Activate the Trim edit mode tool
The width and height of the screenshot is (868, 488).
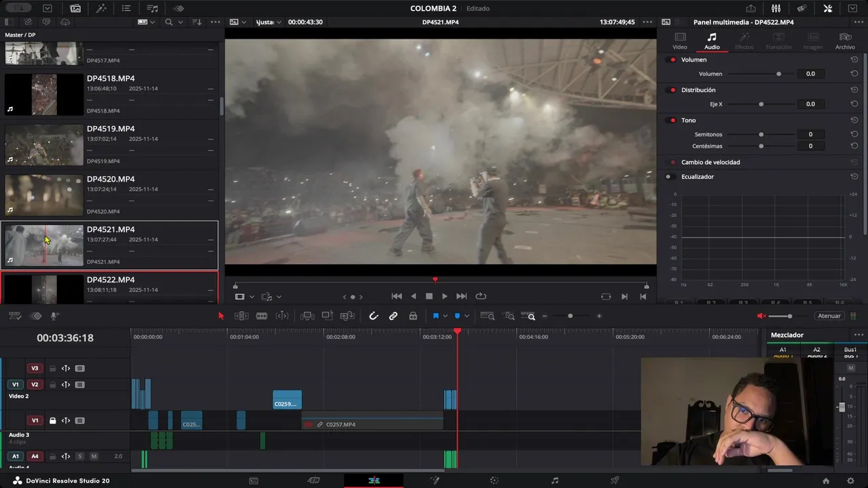click(x=241, y=316)
